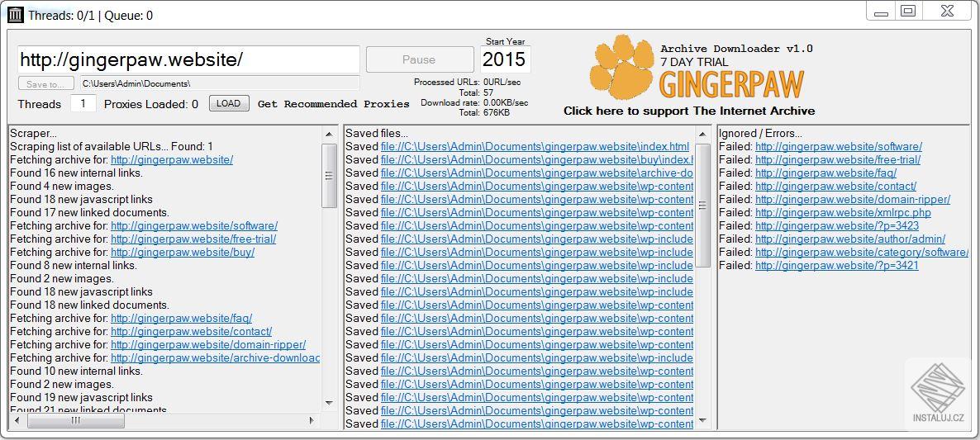The height and width of the screenshot is (440, 980).
Task: Click the 7 DAY TRIAL text
Action: pos(694,63)
